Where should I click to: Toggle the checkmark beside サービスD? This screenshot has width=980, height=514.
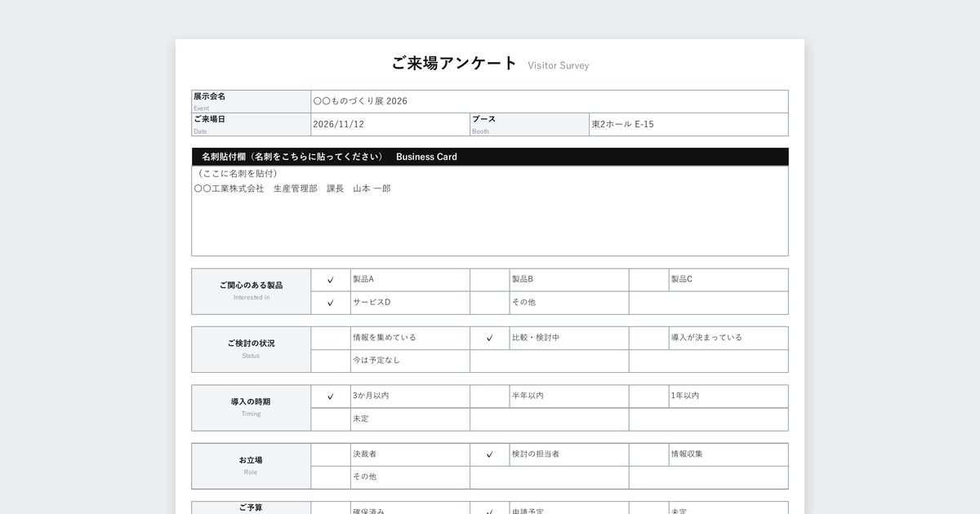click(331, 303)
